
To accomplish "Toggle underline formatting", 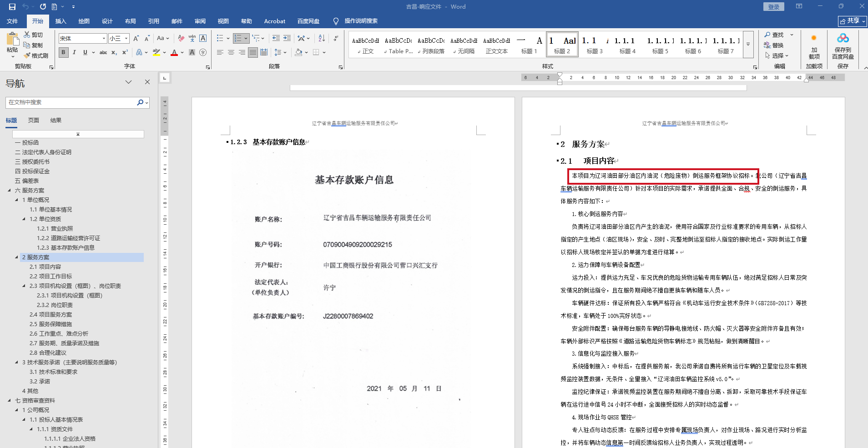I will pyautogui.click(x=85, y=52).
